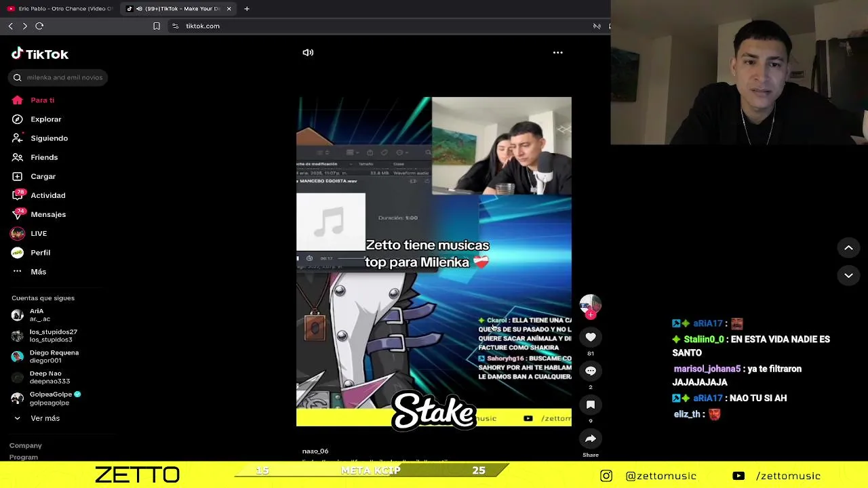Click chat username eliz_th

tap(687, 414)
